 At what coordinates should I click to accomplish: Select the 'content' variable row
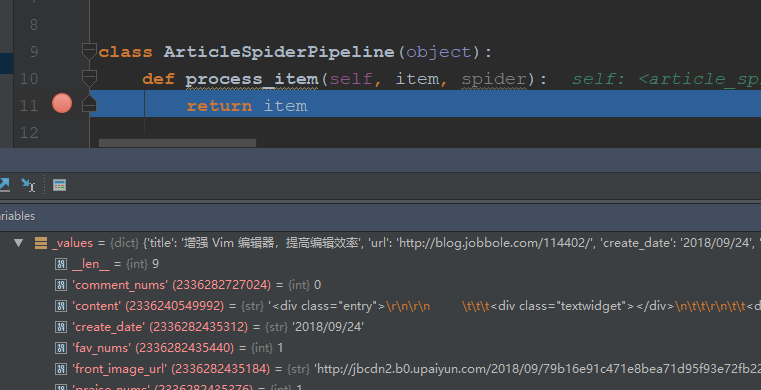point(380,306)
